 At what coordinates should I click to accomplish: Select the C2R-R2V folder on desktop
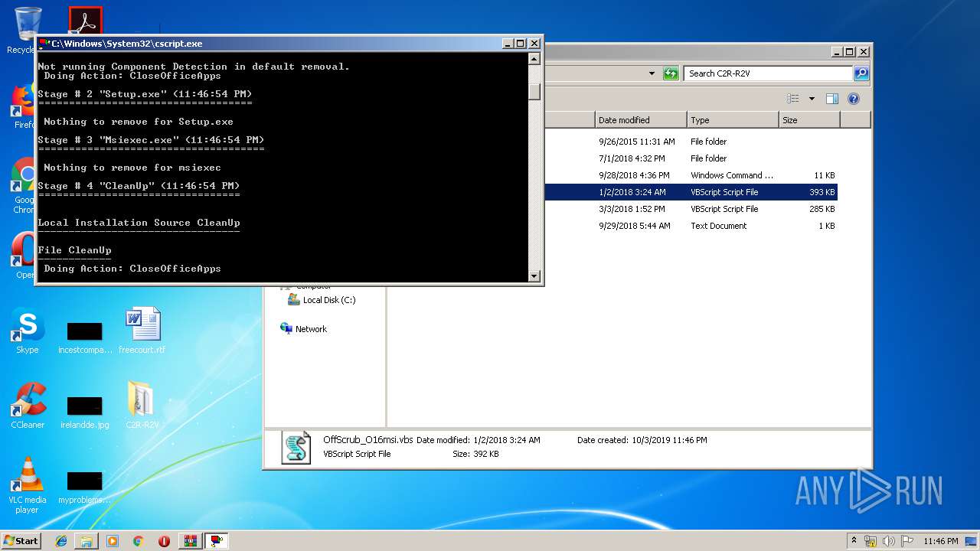tap(142, 405)
